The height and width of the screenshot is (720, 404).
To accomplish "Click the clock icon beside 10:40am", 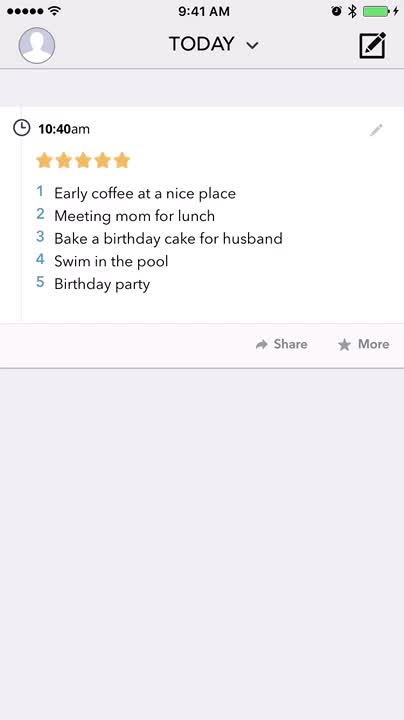I will coord(22,128).
